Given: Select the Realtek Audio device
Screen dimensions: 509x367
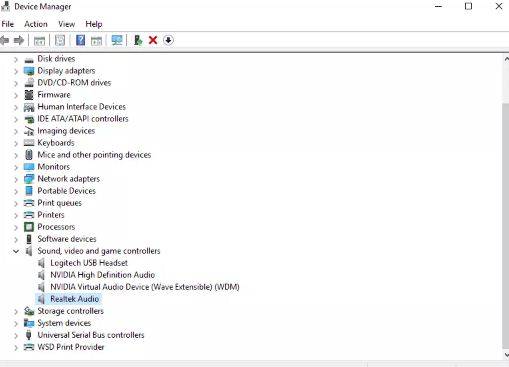Looking at the screenshot, I should click(74, 299).
